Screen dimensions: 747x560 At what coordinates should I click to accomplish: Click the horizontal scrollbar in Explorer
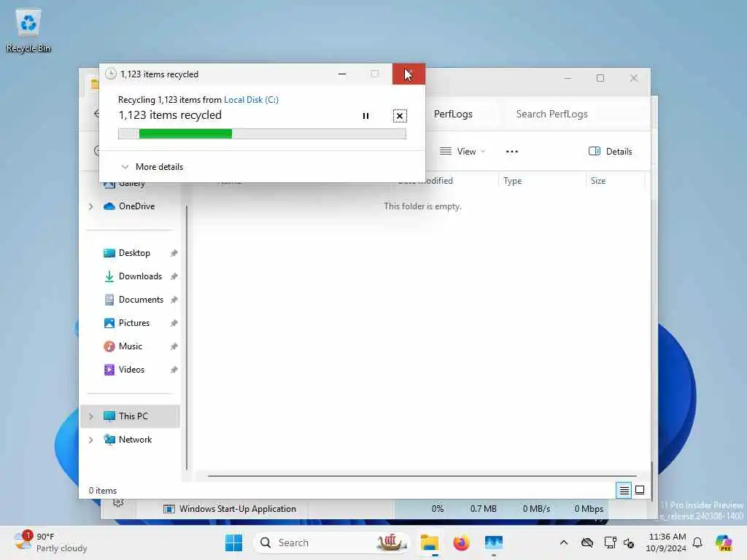pos(422,475)
